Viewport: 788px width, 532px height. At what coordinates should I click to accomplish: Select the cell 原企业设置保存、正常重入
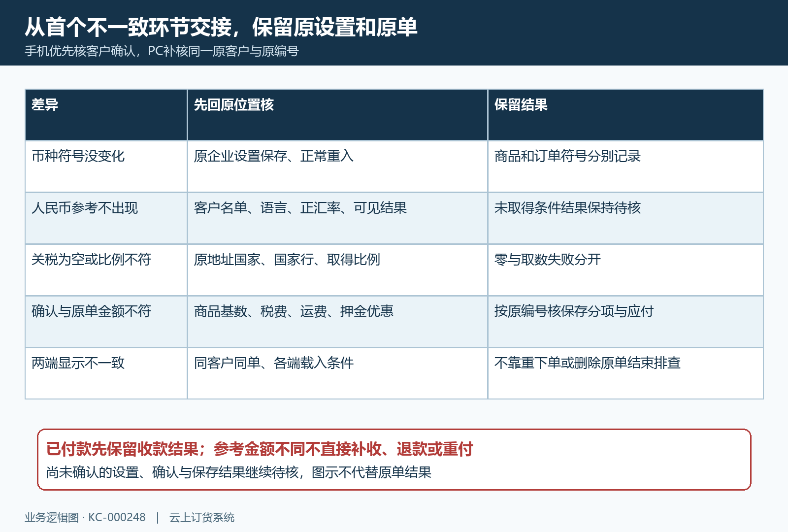(x=337, y=166)
